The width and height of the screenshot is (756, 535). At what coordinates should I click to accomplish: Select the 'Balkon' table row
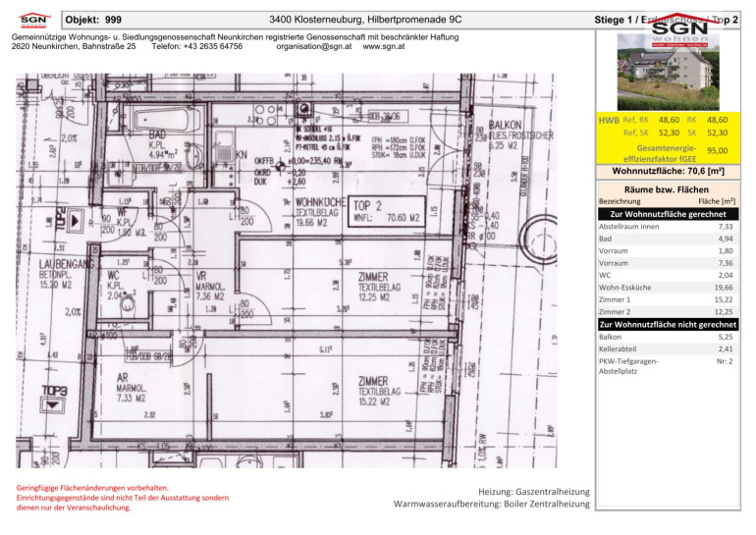click(x=669, y=337)
